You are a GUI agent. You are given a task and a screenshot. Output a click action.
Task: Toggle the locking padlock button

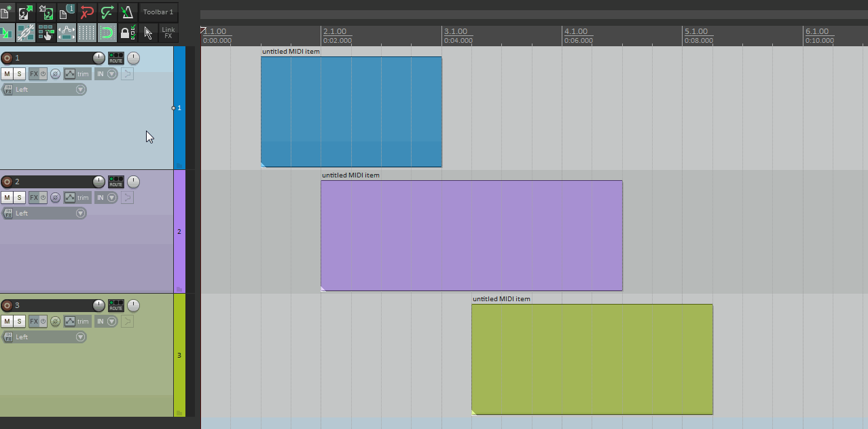[127, 33]
